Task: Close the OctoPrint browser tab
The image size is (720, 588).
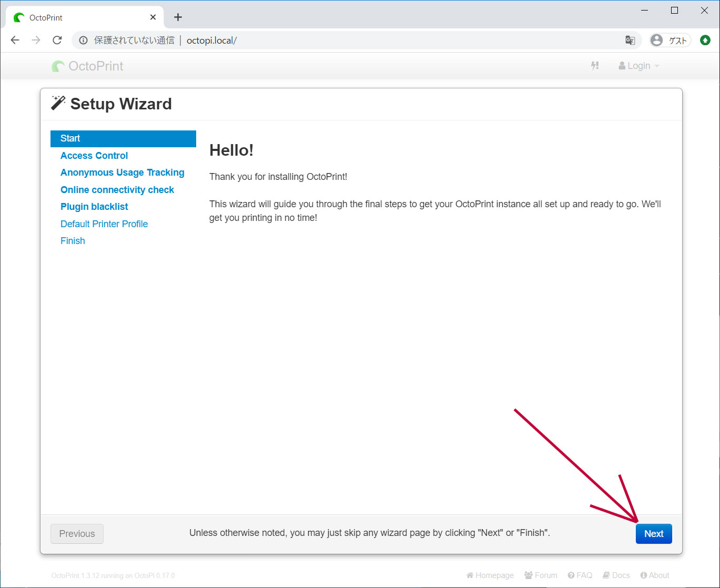Action: 153,17
